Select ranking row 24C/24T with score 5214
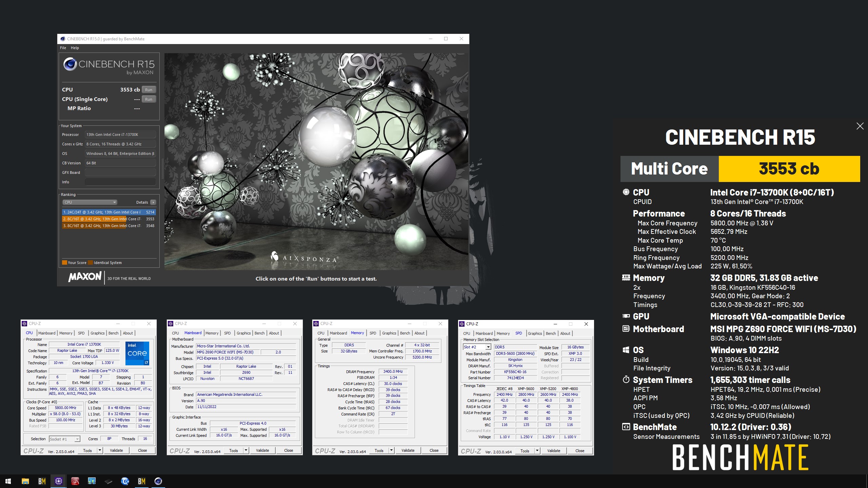 (x=109, y=212)
